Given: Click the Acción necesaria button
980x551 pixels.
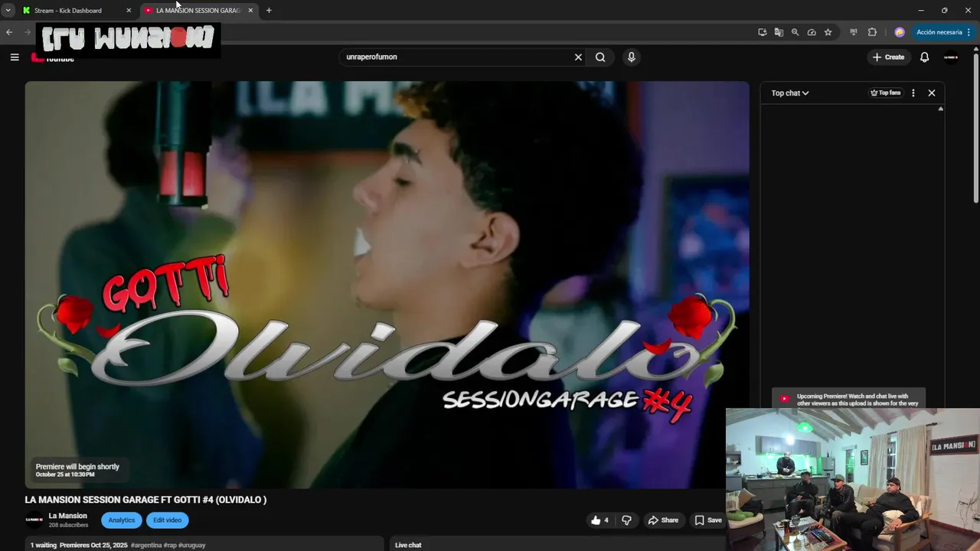Looking at the screenshot, I should [939, 32].
